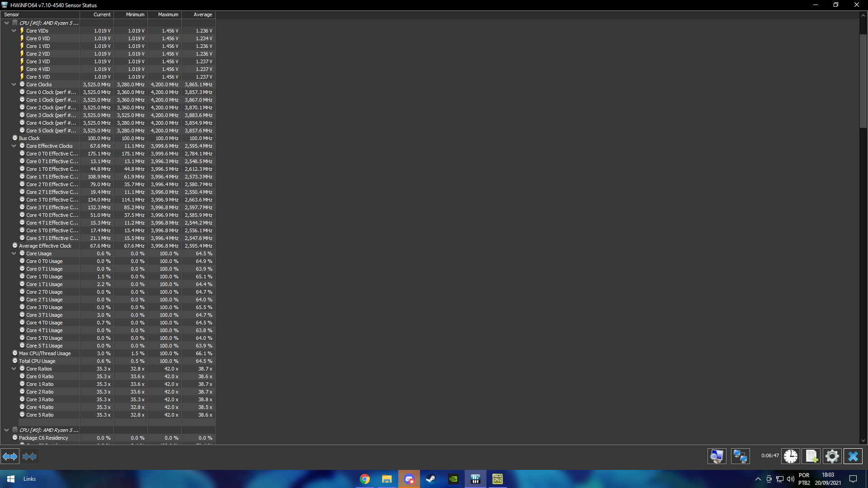This screenshot has width=868, height=488.
Task: Open Steam from taskbar
Action: pos(431,479)
